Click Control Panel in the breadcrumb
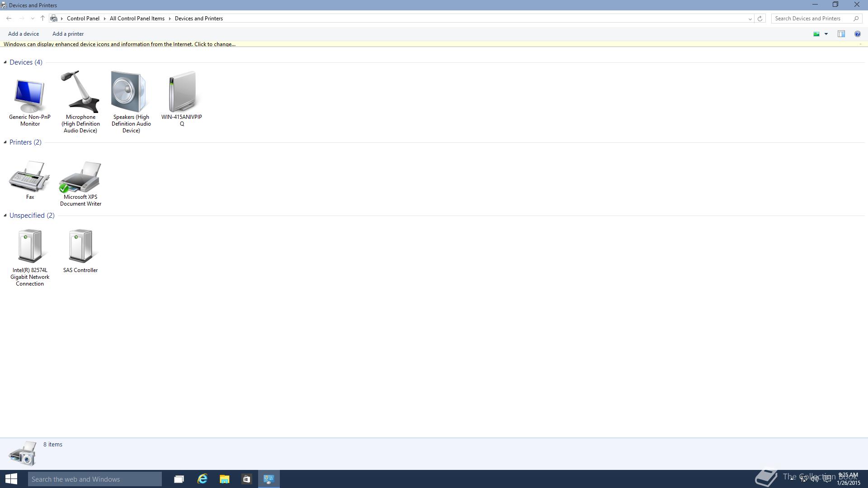The image size is (868, 488). tap(83, 19)
